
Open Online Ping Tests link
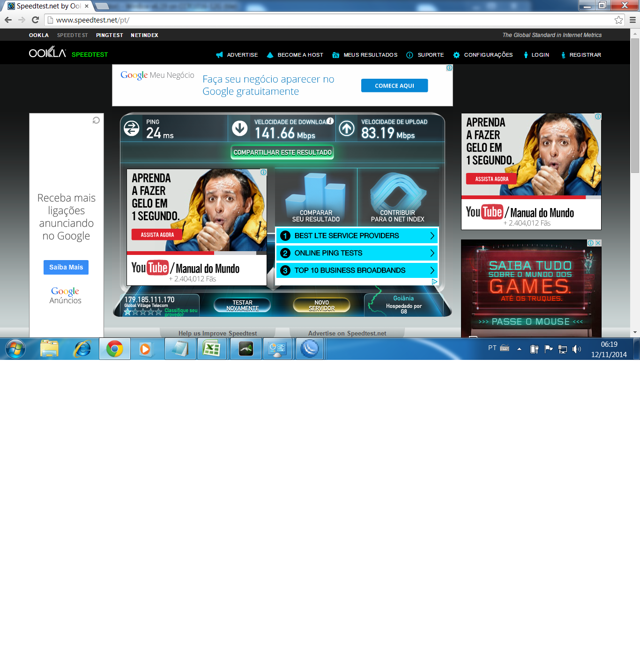(x=357, y=253)
